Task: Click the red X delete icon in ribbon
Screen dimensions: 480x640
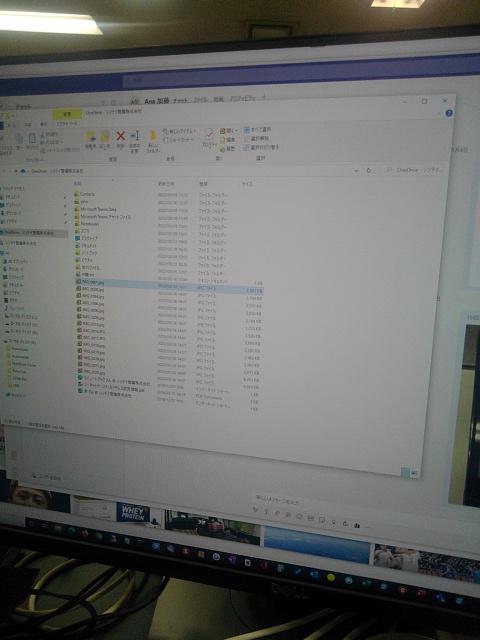Action: click(x=120, y=136)
